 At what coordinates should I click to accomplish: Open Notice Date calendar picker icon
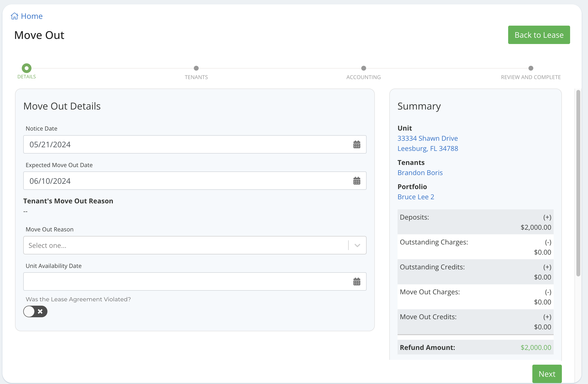356,144
